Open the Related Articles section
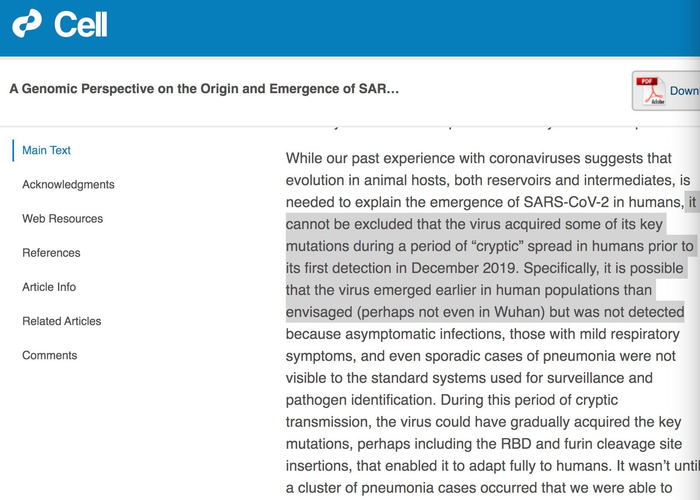 click(61, 321)
